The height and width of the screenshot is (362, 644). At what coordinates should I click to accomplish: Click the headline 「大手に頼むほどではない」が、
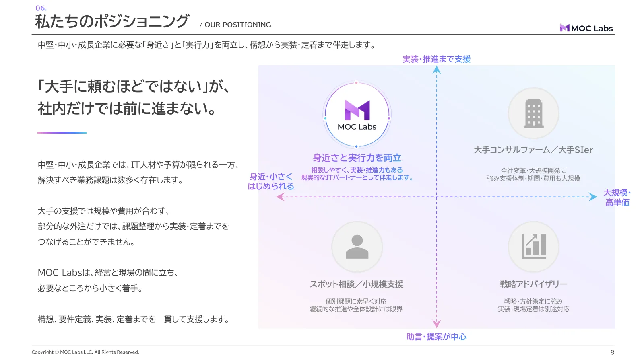(133, 86)
